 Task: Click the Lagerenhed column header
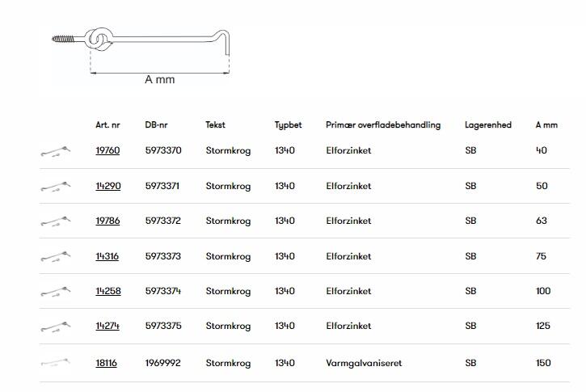click(x=487, y=125)
